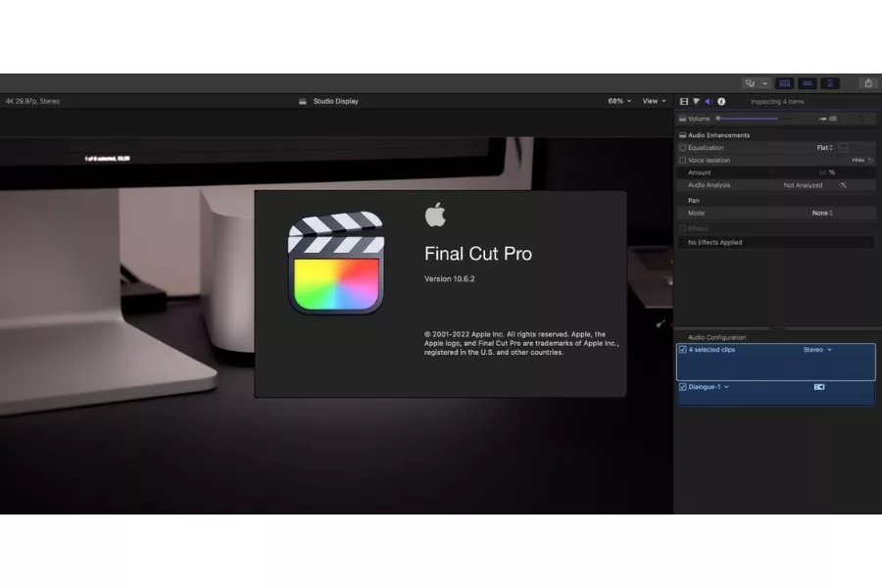This screenshot has width=882, height=588.
Task: Open the Pan Mode None dropdown
Action: (x=822, y=214)
